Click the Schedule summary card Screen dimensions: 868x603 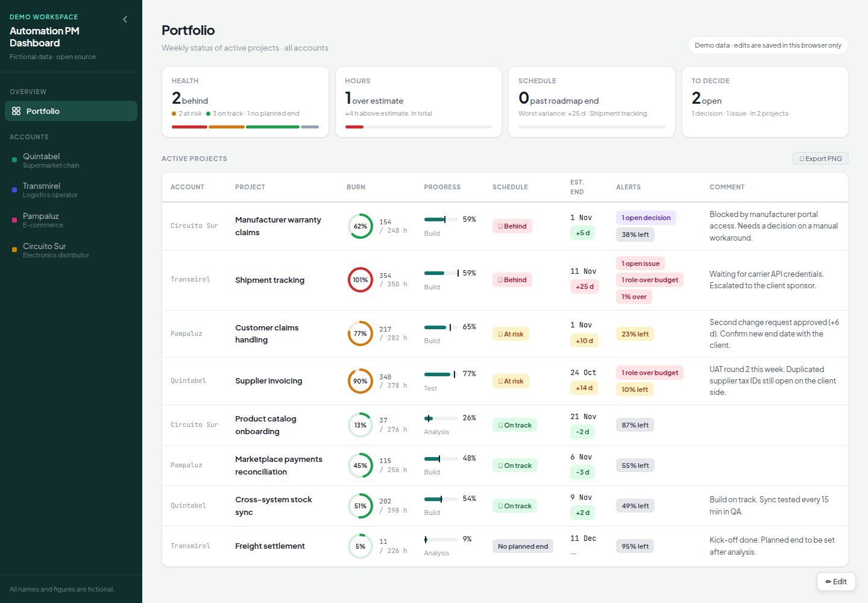(x=592, y=102)
